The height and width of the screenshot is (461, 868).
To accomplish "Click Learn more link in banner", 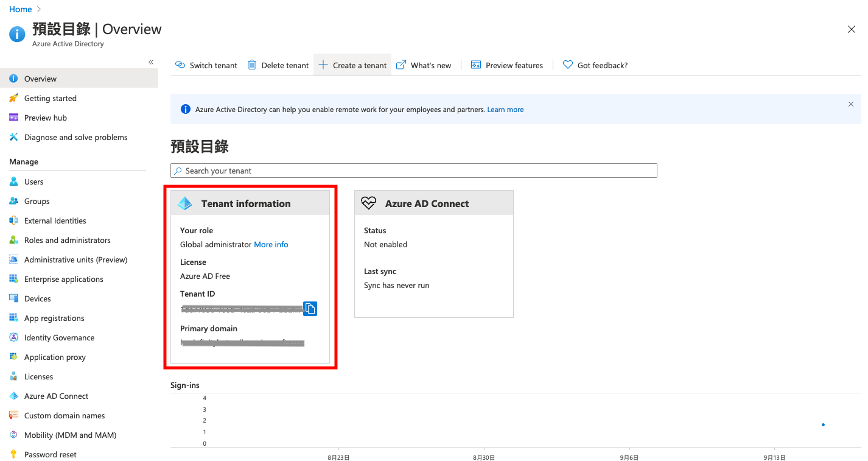I will 505,110.
